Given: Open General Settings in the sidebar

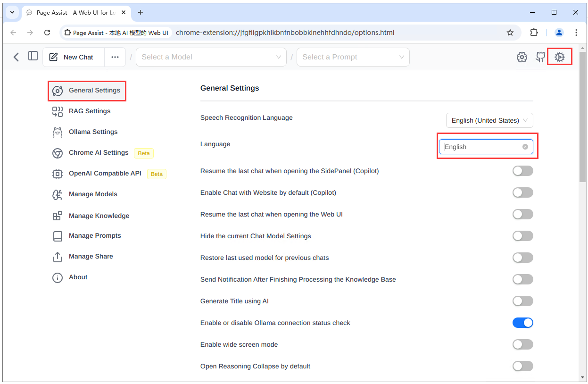Looking at the screenshot, I should [x=87, y=91].
